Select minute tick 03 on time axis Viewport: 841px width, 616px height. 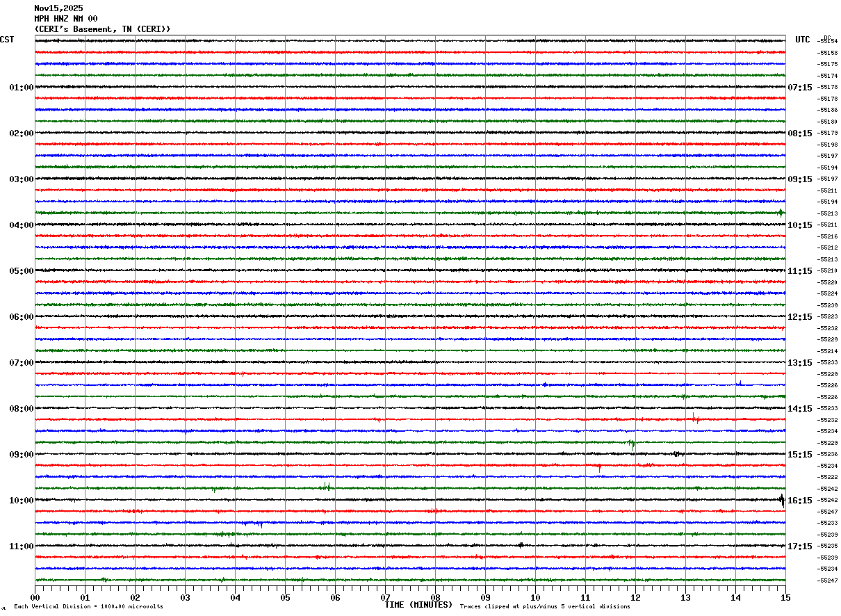coord(185,597)
